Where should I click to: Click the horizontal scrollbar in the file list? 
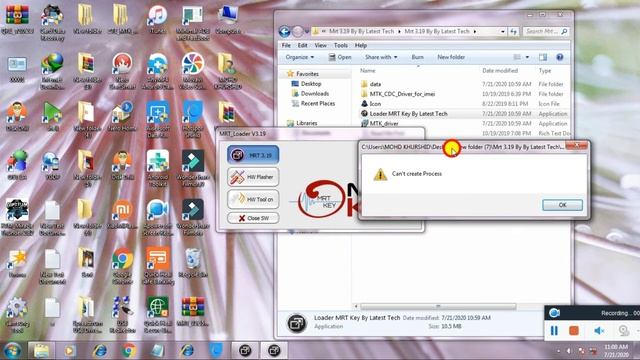tap(438, 306)
